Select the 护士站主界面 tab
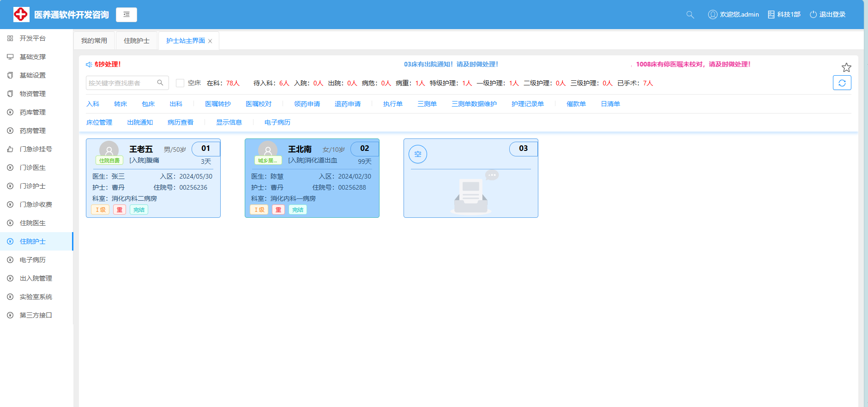The image size is (868, 407). click(186, 41)
